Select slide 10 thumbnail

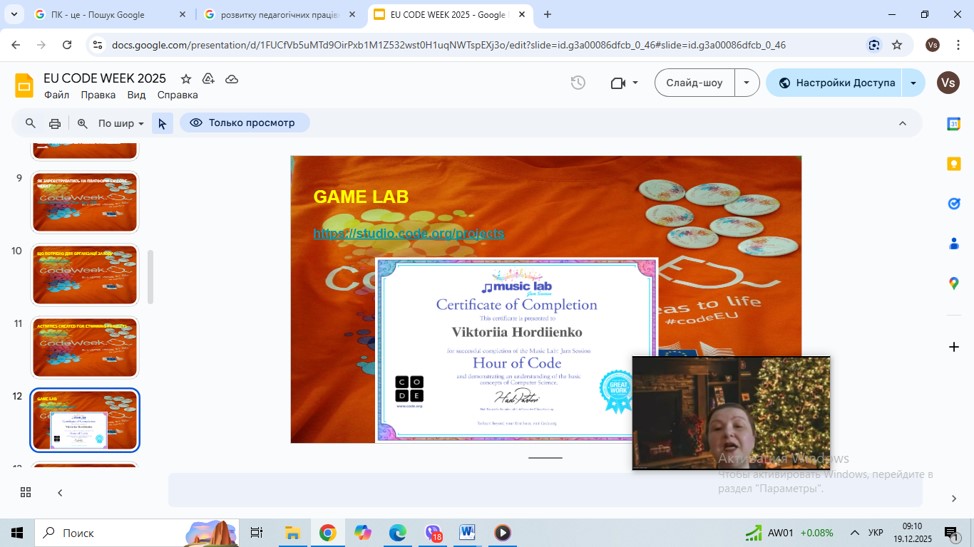pos(85,275)
